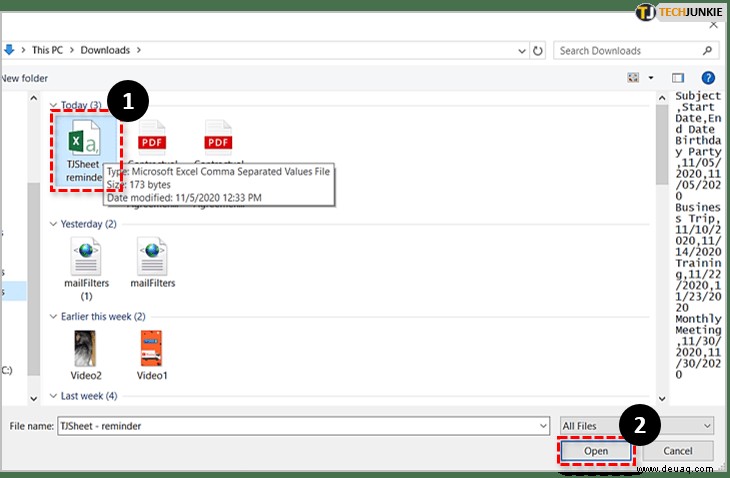Click navigation pane scroll up arrow

point(34,98)
